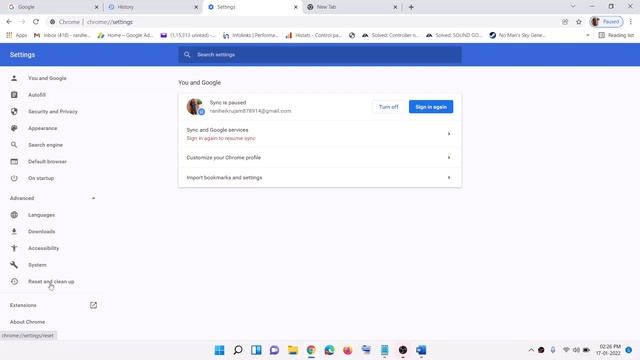The height and width of the screenshot is (360, 640).
Task: Reload the page with refresh icon
Action: [x=36, y=22]
